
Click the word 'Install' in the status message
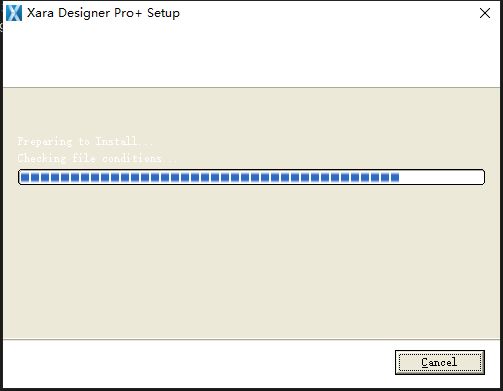coord(116,141)
